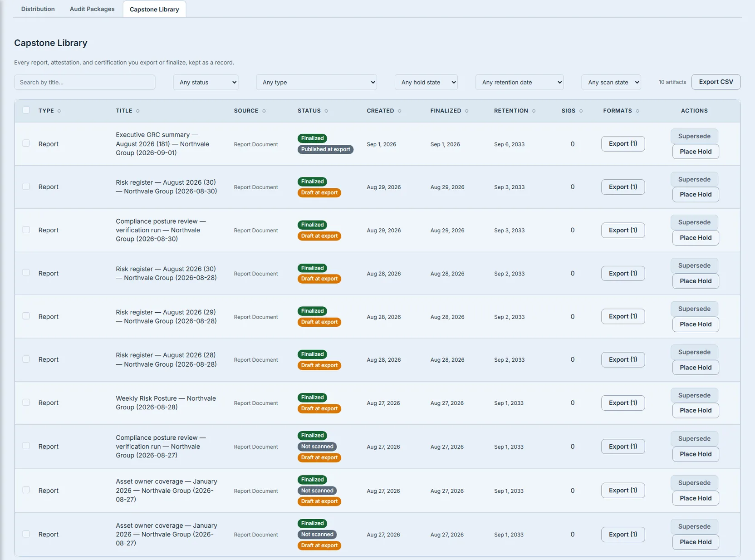Viewport: 755px width, 560px height.
Task: Sort by CREATED date using its arrows
Action: tap(400, 111)
